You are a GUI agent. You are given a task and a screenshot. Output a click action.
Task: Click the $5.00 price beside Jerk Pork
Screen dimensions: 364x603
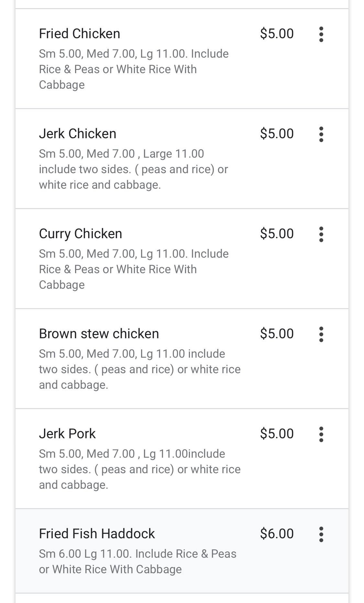point(277,434)
